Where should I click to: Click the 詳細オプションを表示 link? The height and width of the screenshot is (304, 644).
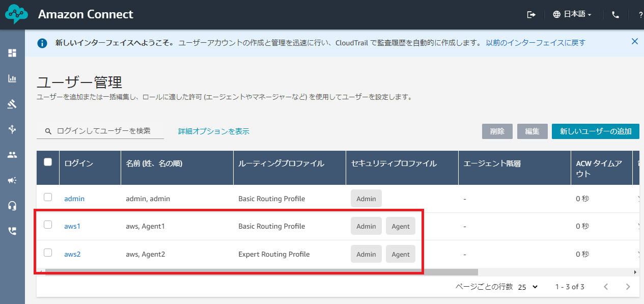pyautogui.click(x=214, y=131)
